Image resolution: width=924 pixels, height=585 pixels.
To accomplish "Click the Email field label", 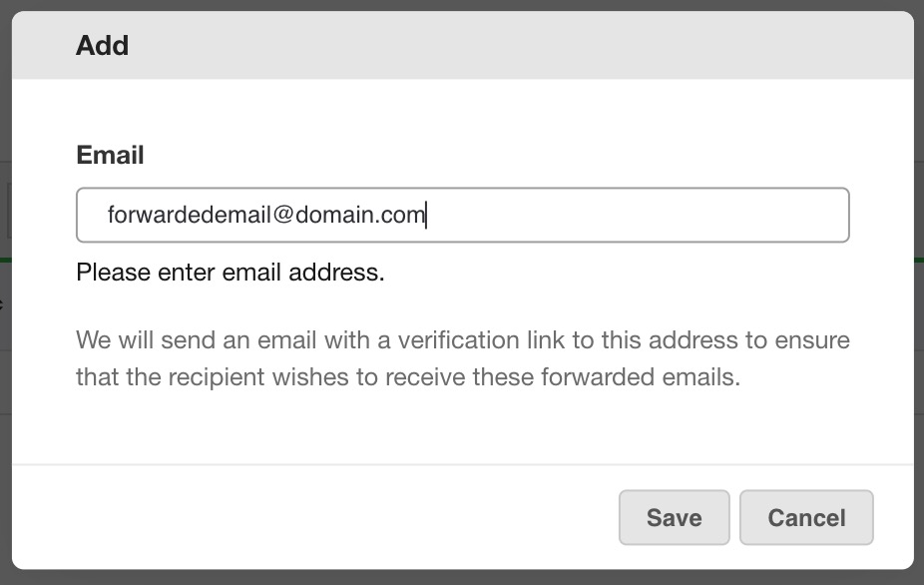I will (110, 155).
